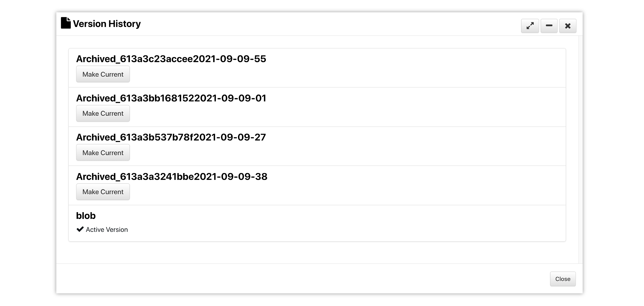Select the Archived_613a3c23accee2021-09-09-55 heading

click(171, 59)
